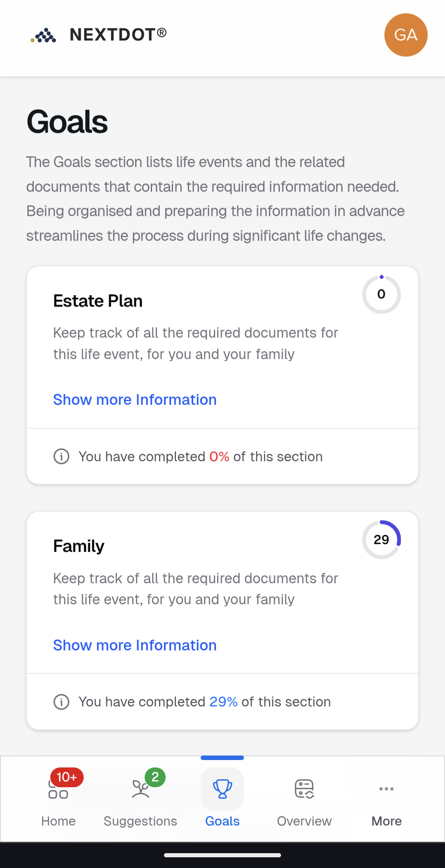
Task: Click the Estate Plan card title
Action: (x=98, y=301)
